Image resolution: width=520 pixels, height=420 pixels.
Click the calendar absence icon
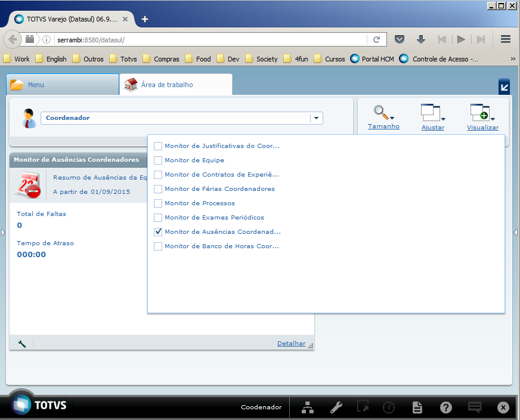pyautogui.click(x=28, y=185)
